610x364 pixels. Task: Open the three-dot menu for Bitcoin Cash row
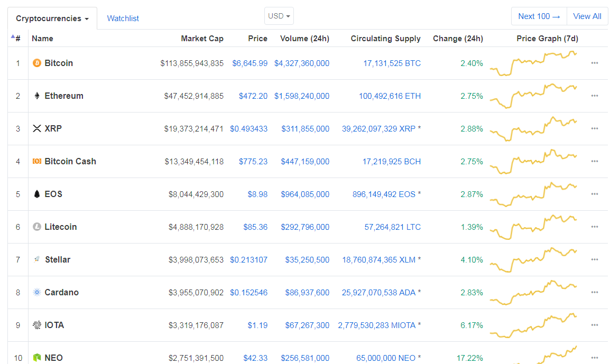point(595,161)
